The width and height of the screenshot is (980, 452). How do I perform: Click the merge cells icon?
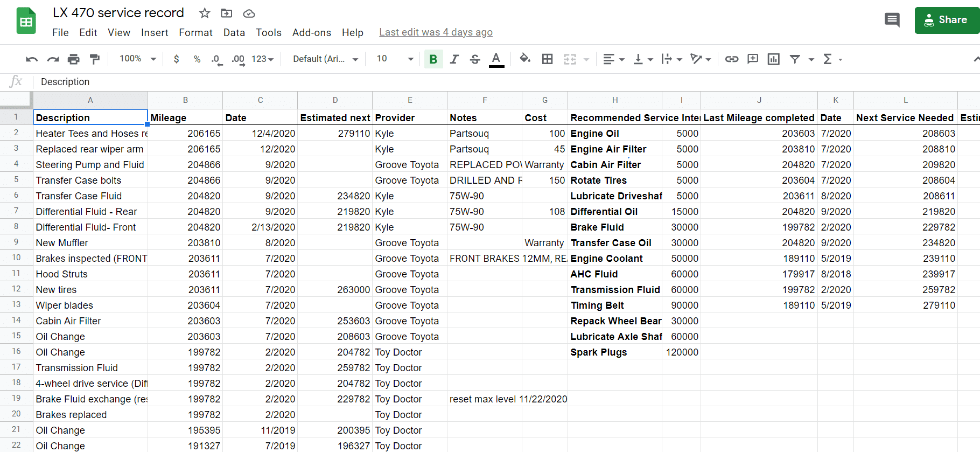pos(570,59)
